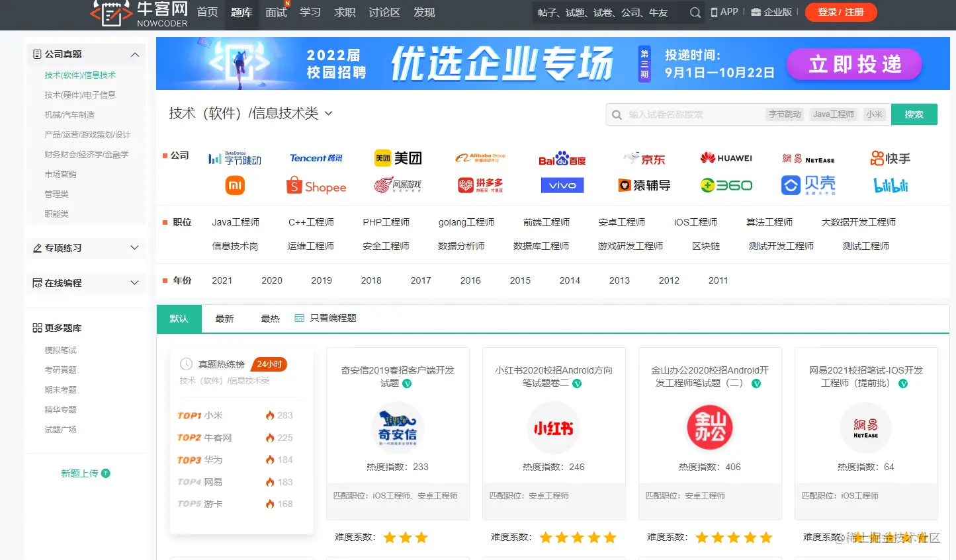Click the 字节跳动 suggestion tag in search box
956x560 pixels.
pos(785,114)
